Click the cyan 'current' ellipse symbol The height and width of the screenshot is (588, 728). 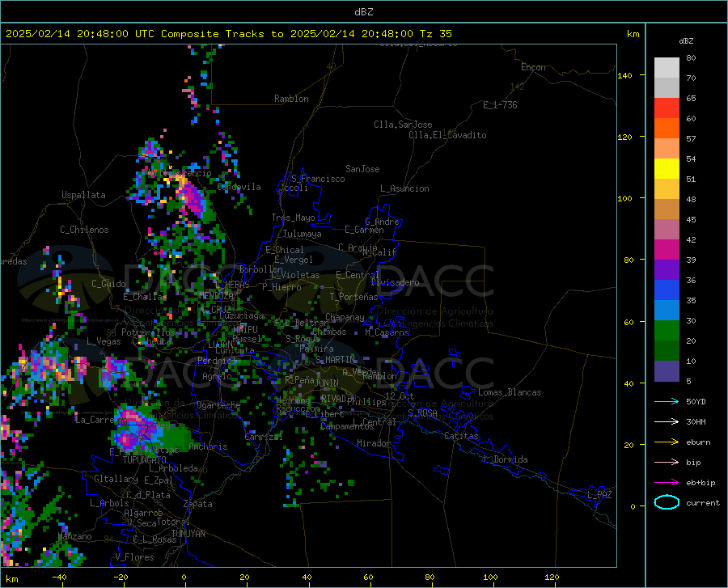tap(667, 502)
